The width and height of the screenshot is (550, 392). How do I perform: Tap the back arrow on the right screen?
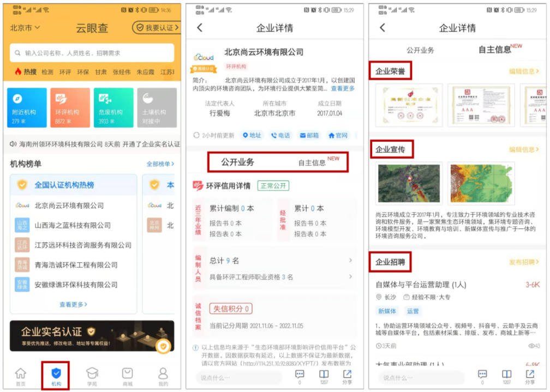tap(382, 28)
